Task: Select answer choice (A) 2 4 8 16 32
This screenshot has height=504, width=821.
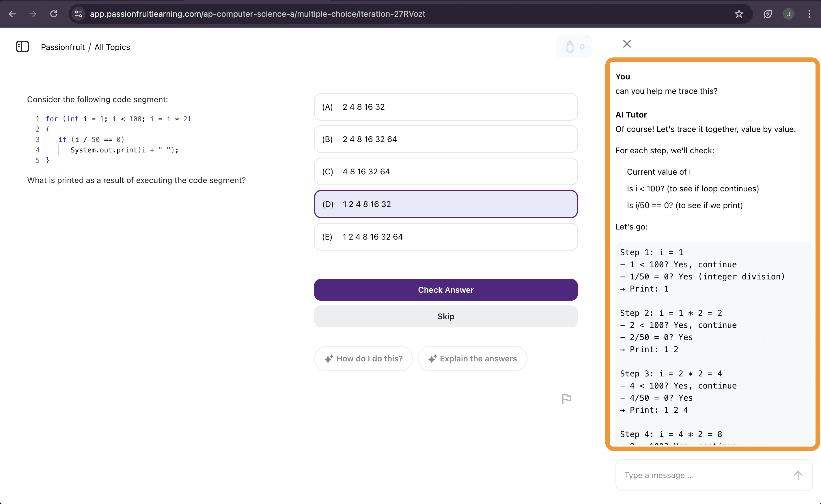Action: click(x=446, y=107)
